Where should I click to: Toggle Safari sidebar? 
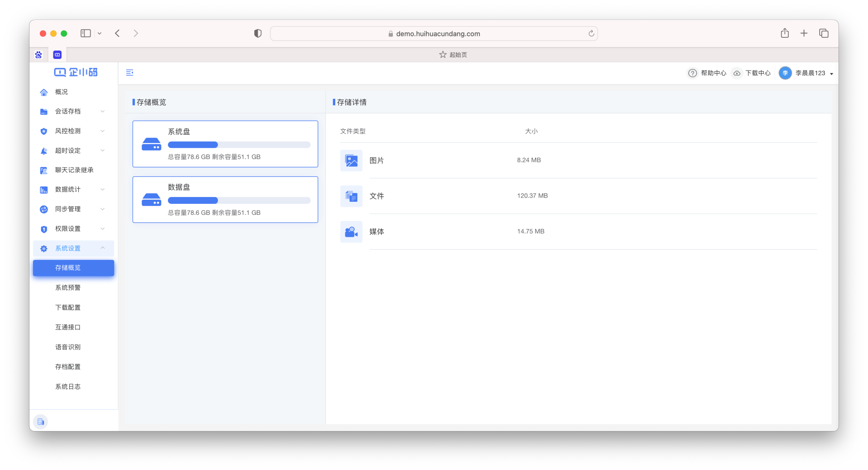click(x=86, y=33)
